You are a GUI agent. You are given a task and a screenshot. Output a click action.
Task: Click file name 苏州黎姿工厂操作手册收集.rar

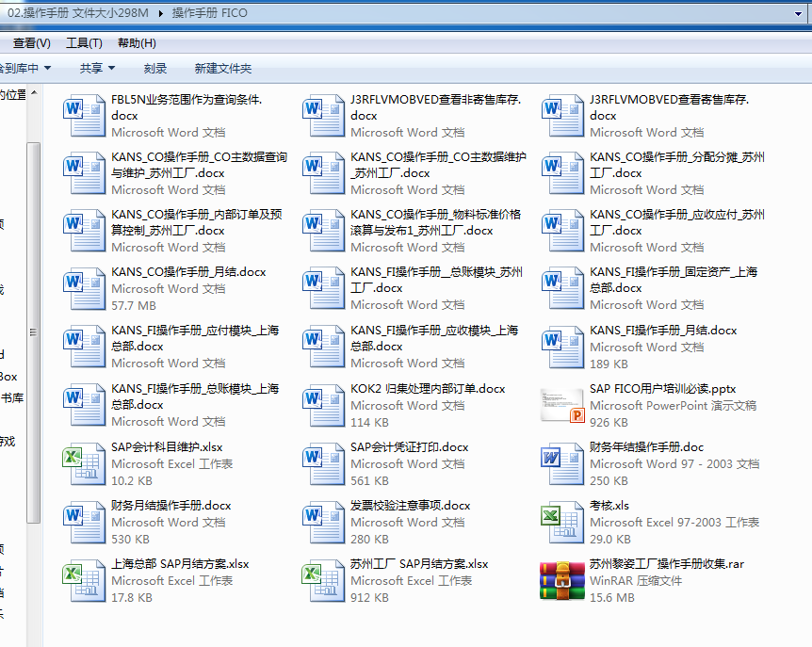(667, 564)
